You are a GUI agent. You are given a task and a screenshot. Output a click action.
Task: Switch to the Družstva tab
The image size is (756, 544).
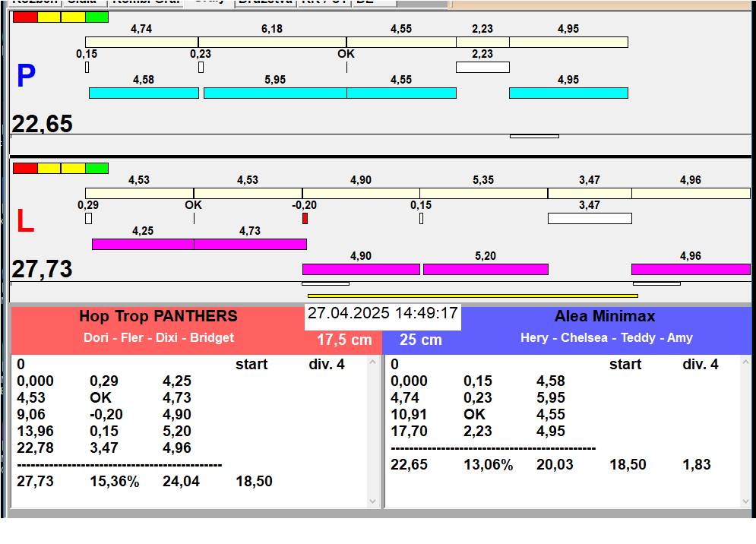point(264,2)
